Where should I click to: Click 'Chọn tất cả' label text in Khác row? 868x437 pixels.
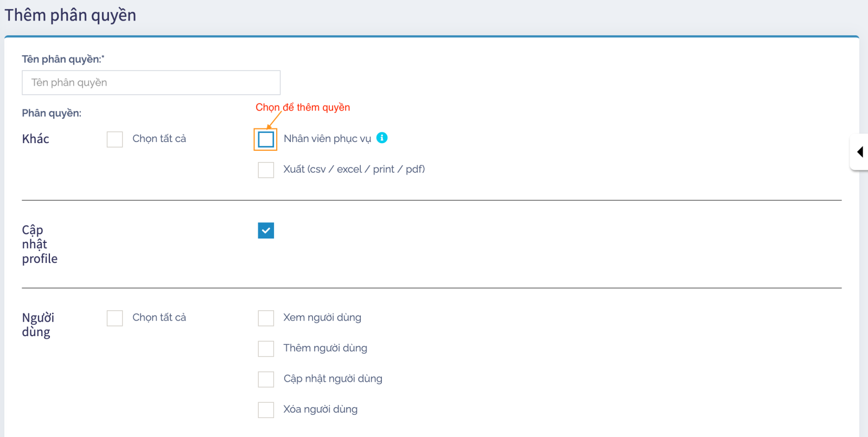click(159, 139)
